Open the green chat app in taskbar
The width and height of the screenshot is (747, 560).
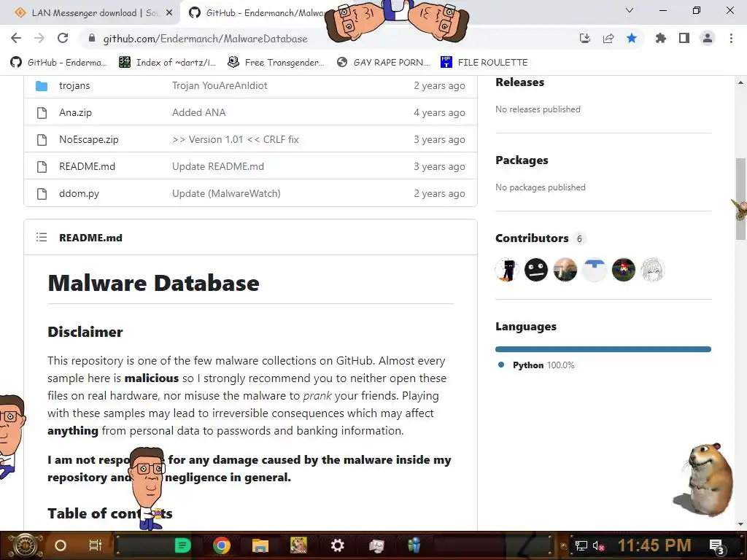coord(182,545)
